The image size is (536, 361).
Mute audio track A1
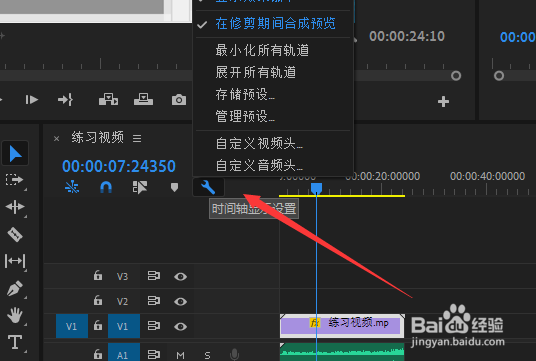(180, 355)
